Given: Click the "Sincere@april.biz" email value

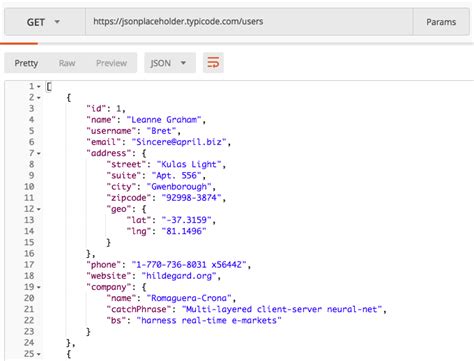Looking at the screenshot, I should [179, 142].
